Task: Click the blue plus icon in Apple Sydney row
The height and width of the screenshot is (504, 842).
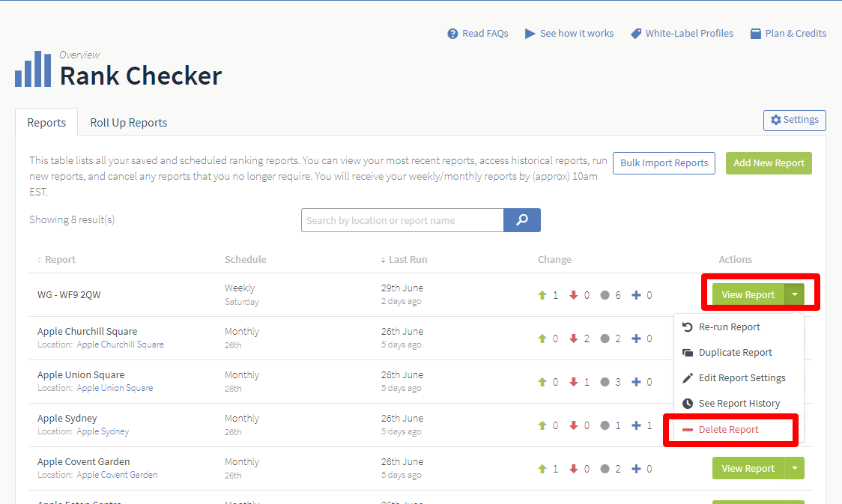Action: (x=636, y=425)
